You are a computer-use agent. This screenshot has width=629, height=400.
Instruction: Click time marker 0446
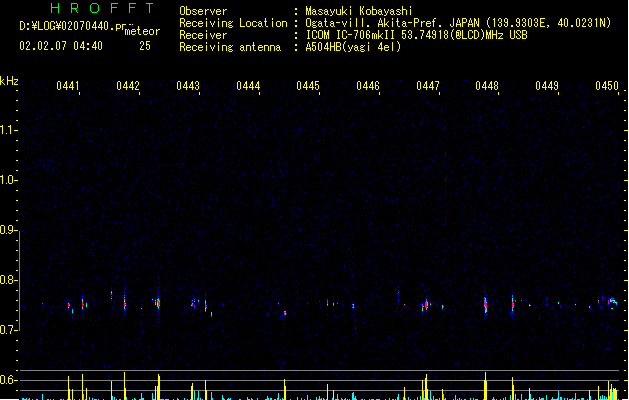point(368,86)
